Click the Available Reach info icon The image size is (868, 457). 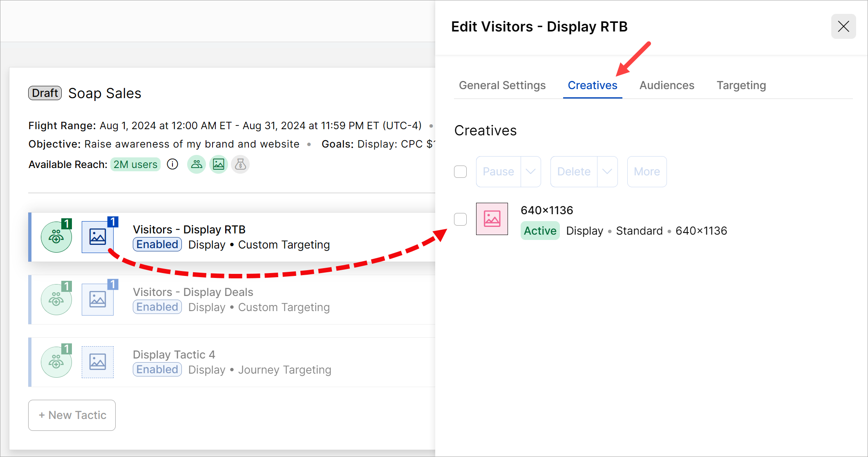(x=172, y=164)
